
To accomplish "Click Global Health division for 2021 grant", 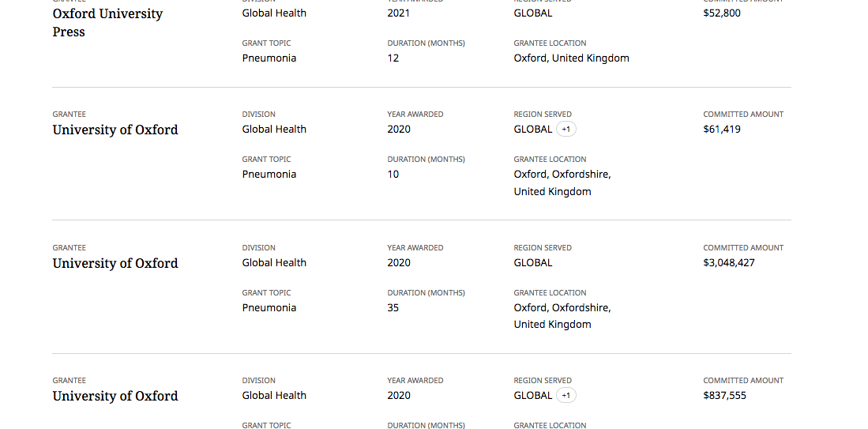I will 274,13.
